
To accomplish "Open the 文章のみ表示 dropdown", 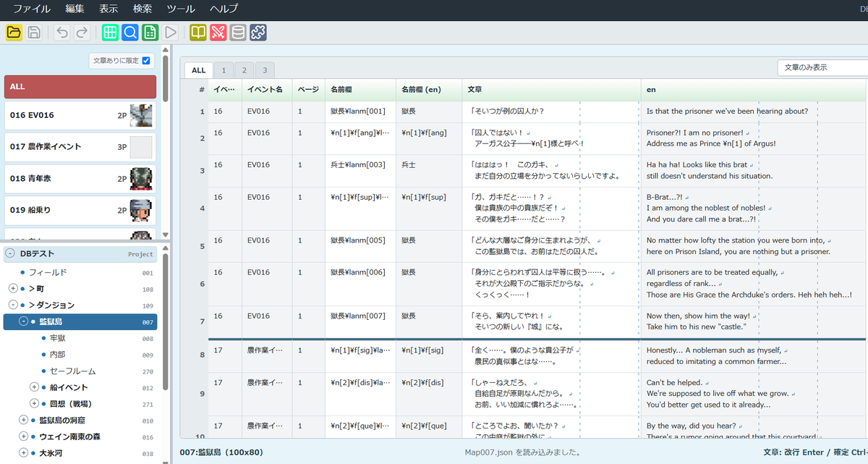I will tap(822, 67).
